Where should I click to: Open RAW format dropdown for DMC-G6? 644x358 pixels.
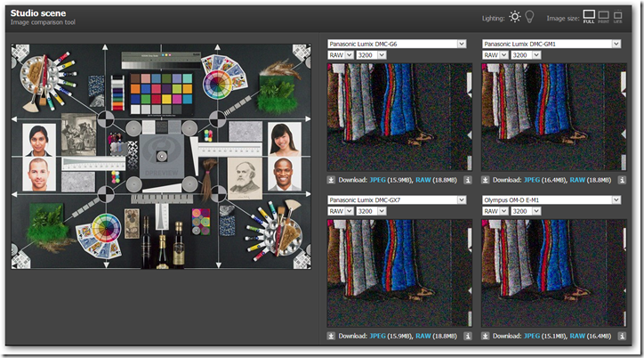[x=341, y=55]
